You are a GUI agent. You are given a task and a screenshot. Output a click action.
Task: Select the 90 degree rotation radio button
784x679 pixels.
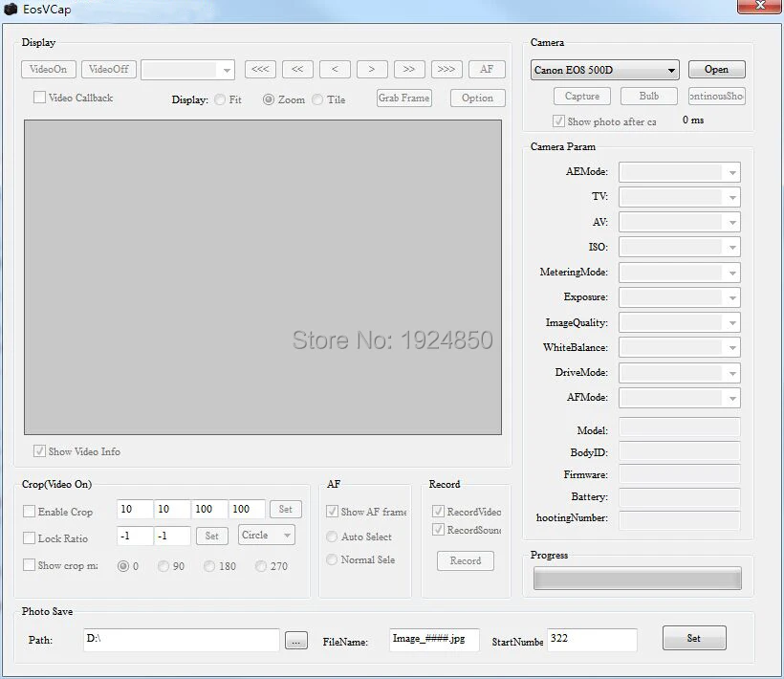pyautogui.click(x=163, y=566)
